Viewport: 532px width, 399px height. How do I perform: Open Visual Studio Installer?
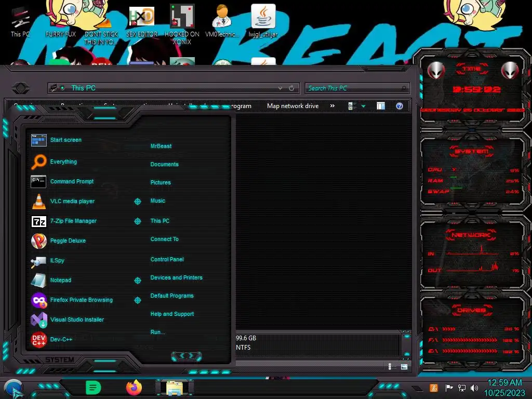pos(68,320)
